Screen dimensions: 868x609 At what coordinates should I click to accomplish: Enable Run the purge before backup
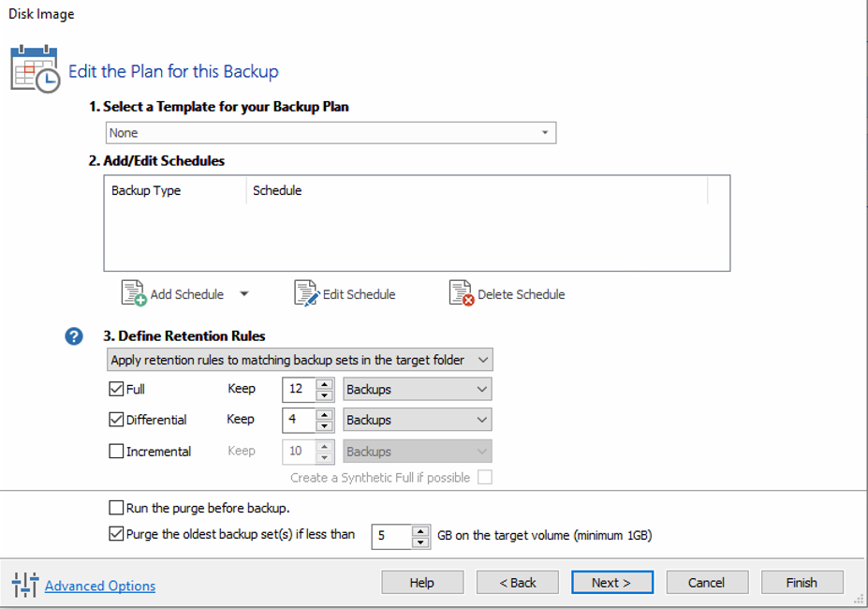pos(117,508)
